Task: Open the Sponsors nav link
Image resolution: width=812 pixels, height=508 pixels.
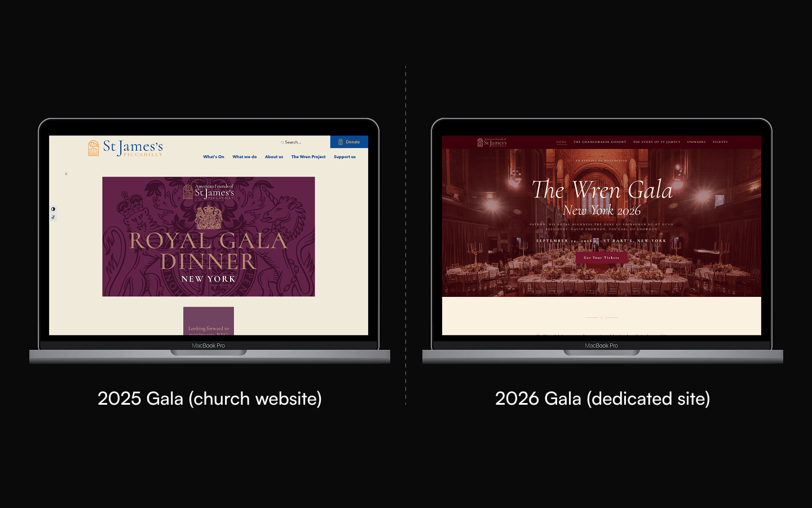Action: point(696,142)
